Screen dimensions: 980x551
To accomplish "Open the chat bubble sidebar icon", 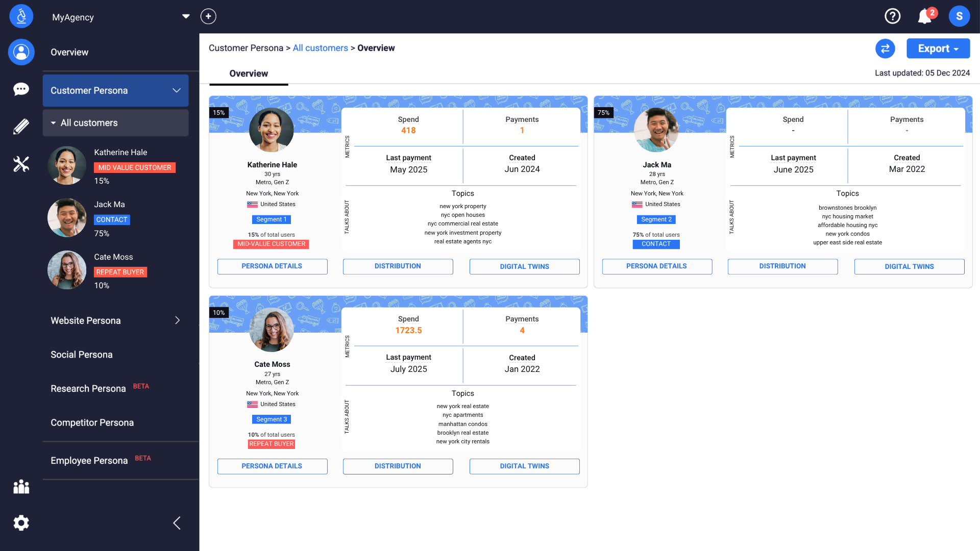I will click(x=21, y=89).
